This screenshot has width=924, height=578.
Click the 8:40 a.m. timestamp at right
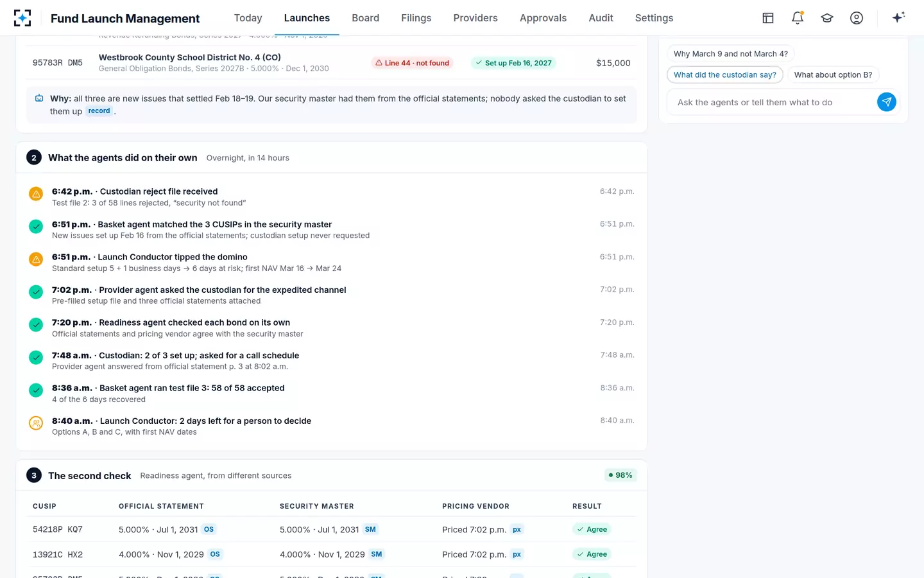pos(617,421)
